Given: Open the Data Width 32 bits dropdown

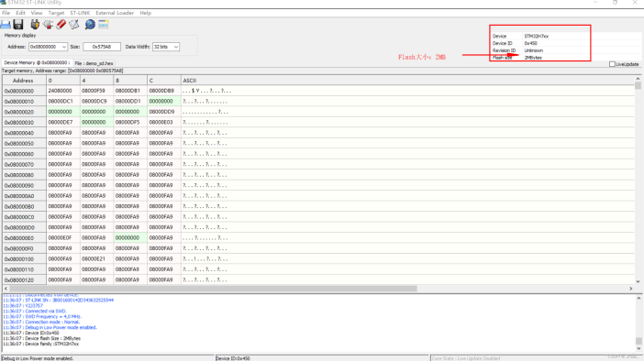Looking at the screenshot, I should (x=176, y=47).
